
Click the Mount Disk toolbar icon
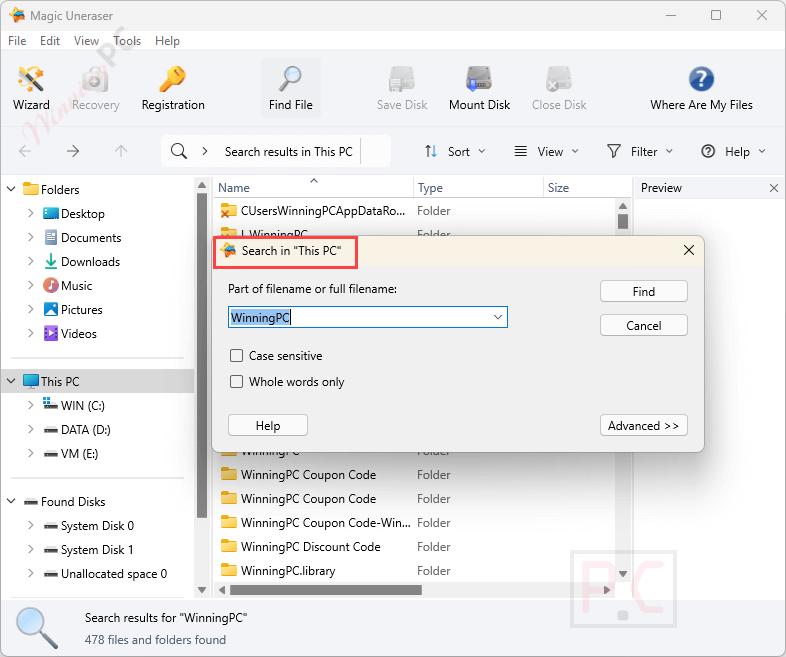479,88
